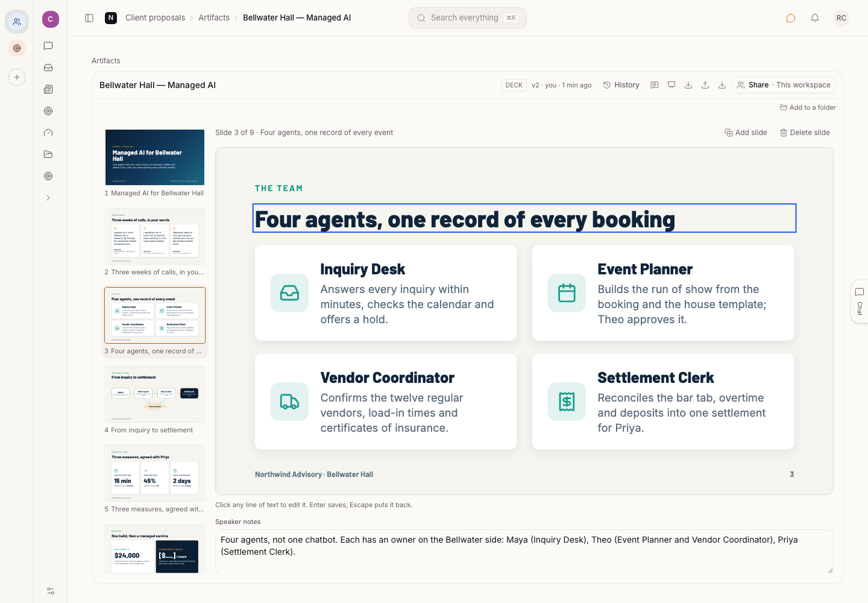Go to Client proposals breadcrumb

[x=155, y=18]
